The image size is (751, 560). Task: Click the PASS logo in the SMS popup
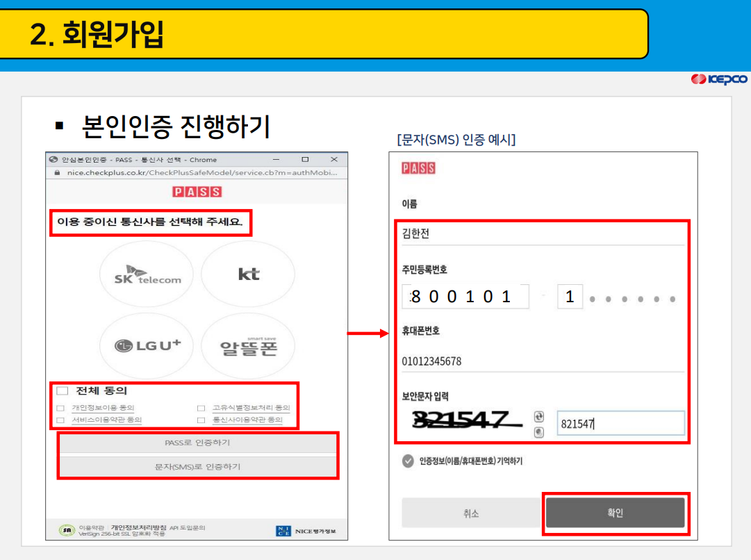(418, 168)
